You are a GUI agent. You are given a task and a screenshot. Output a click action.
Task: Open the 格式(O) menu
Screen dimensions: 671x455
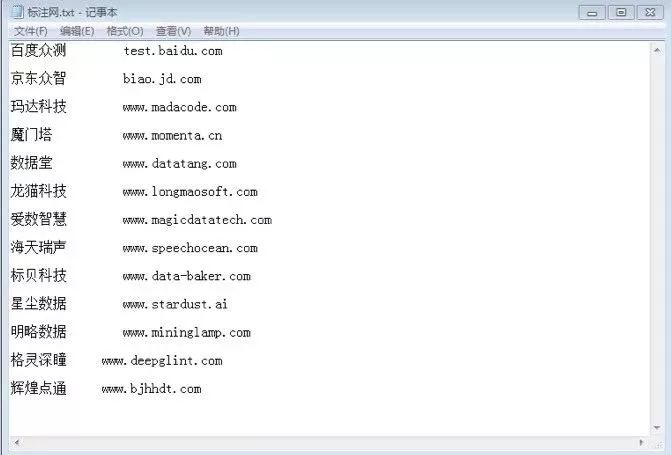click(x=125, y=31)
